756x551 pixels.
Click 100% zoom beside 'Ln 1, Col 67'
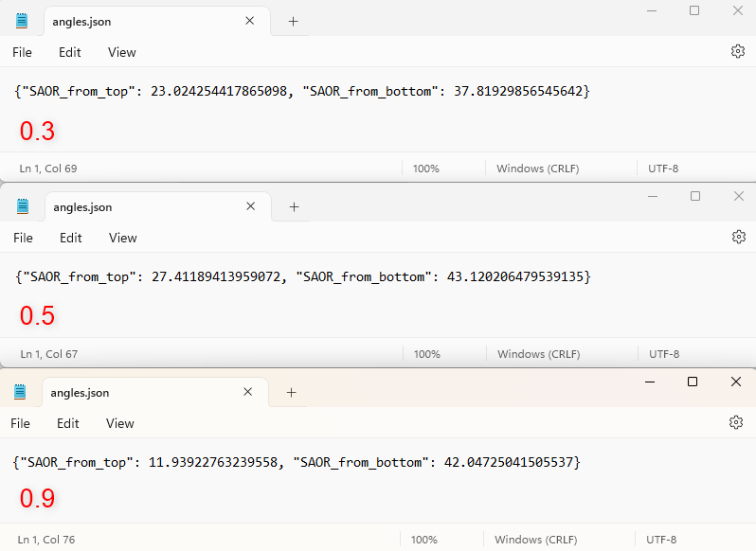pos(426,354)
